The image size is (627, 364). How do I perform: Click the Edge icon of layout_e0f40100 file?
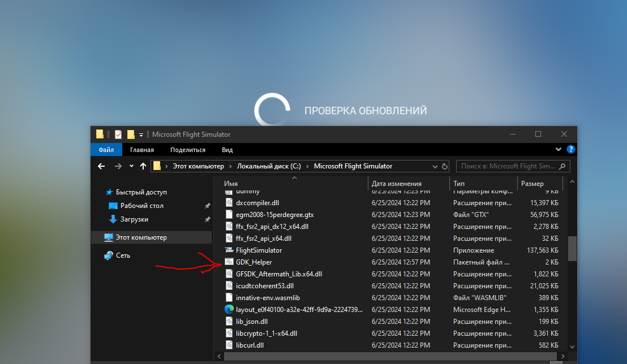pos(229,310)
